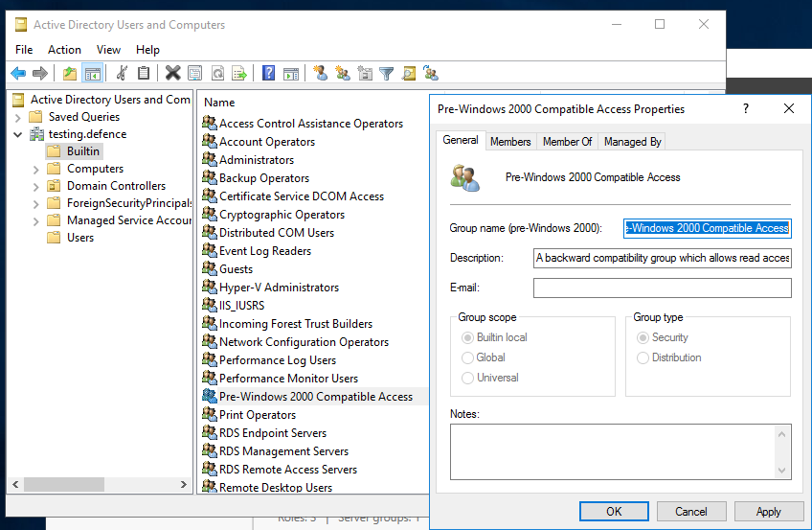
Task: Switch to the Members tab
Action: coord(510,142)
